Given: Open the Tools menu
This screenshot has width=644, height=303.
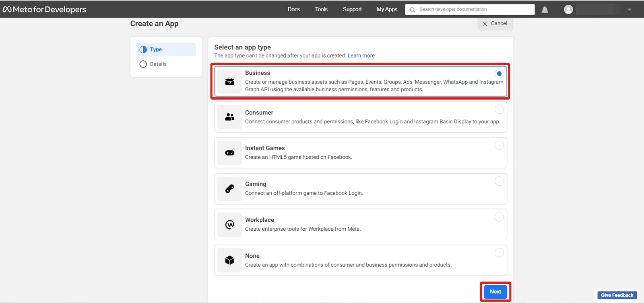Looking at the screenshot, I should tap(321, 9).
